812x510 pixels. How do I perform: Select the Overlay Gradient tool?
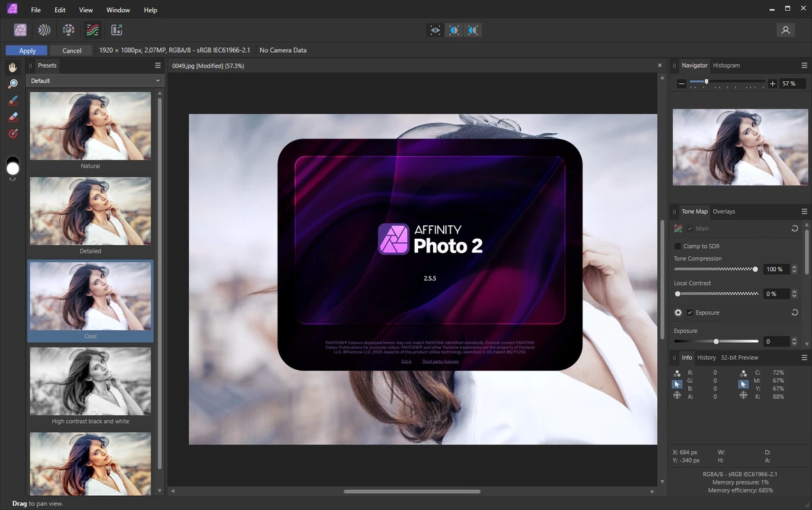(x=13, y=133)
